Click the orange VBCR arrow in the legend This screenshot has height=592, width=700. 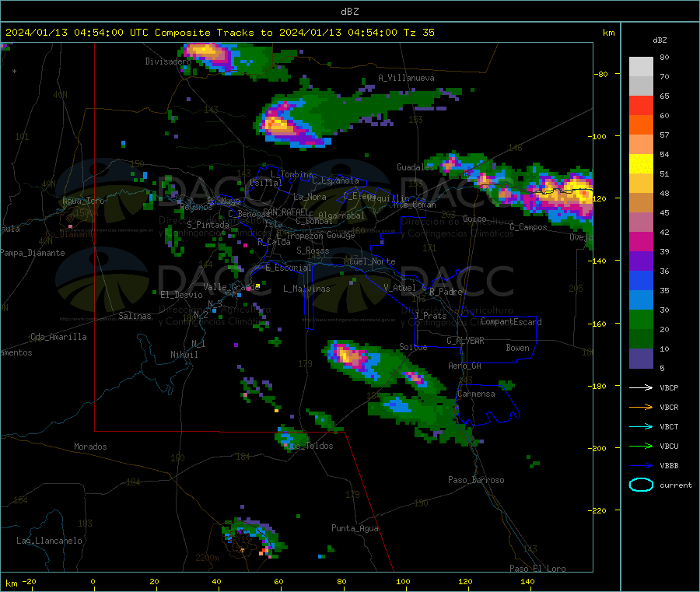tap(641, 407)
